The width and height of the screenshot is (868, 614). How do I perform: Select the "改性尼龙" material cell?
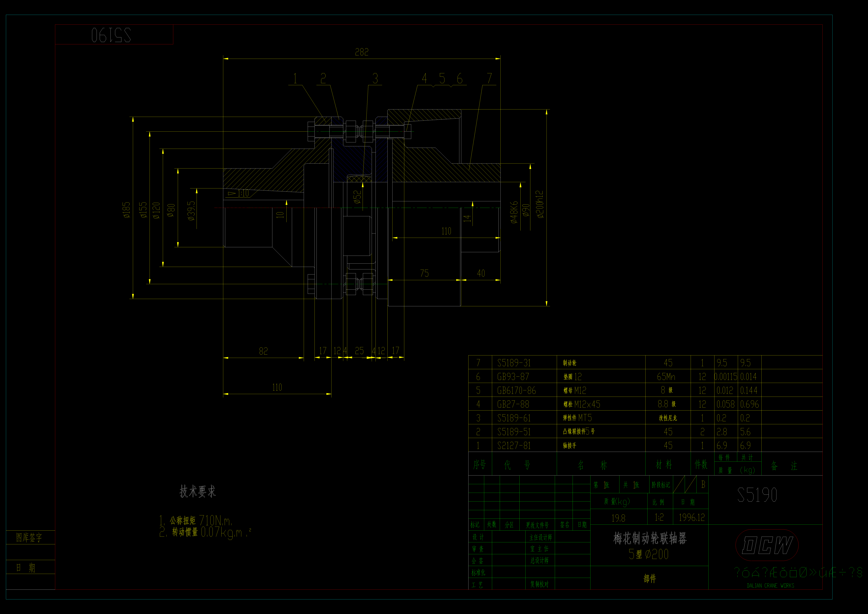point(668,418)
